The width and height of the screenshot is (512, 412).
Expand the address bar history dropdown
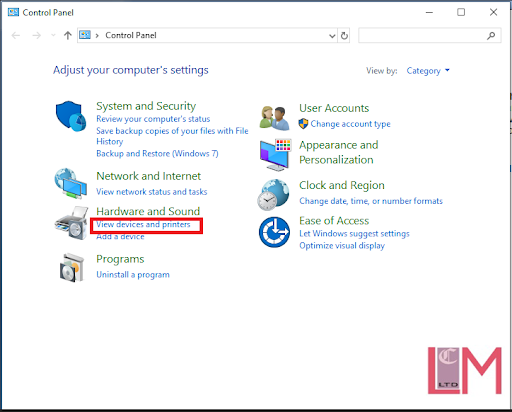(332, 36)
